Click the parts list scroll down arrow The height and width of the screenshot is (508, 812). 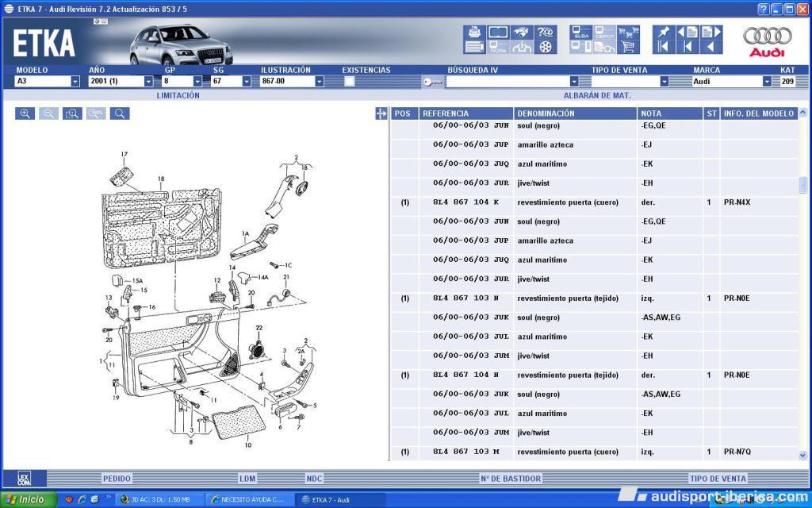(x=802, y=455)
